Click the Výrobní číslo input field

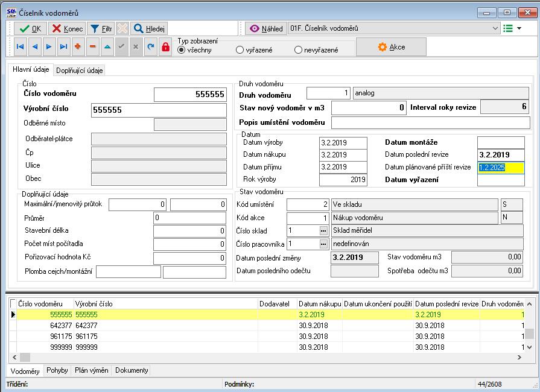[x=159, y=110]
